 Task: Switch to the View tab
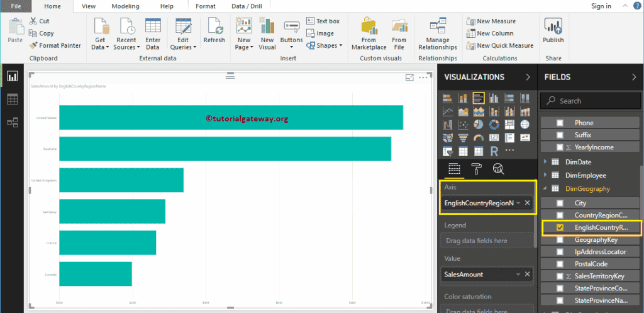click(89, 6)
